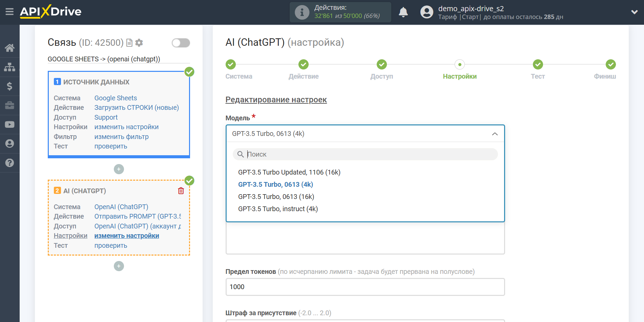Open billing dollar icon in sidebar
644x322 pixels.
point(9,86)
